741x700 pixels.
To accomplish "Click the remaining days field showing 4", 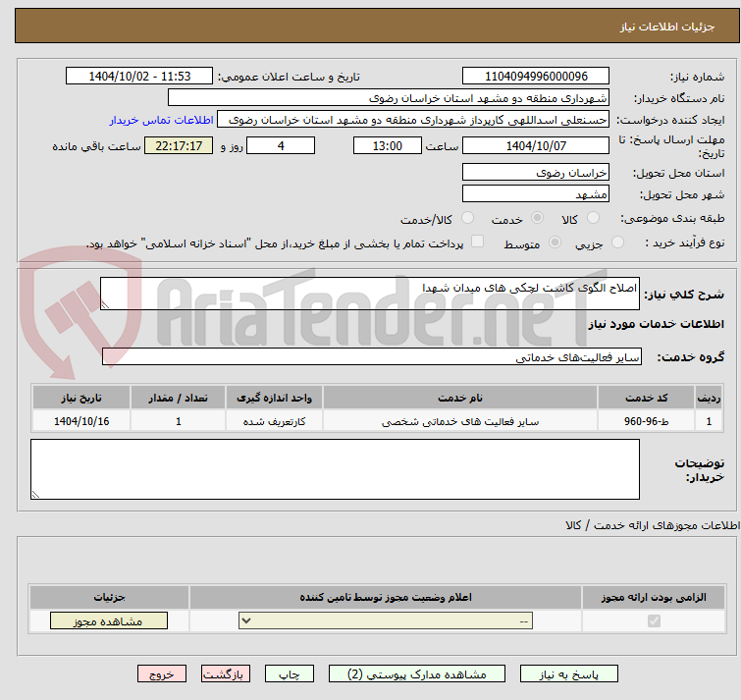I will click(281, 145).
